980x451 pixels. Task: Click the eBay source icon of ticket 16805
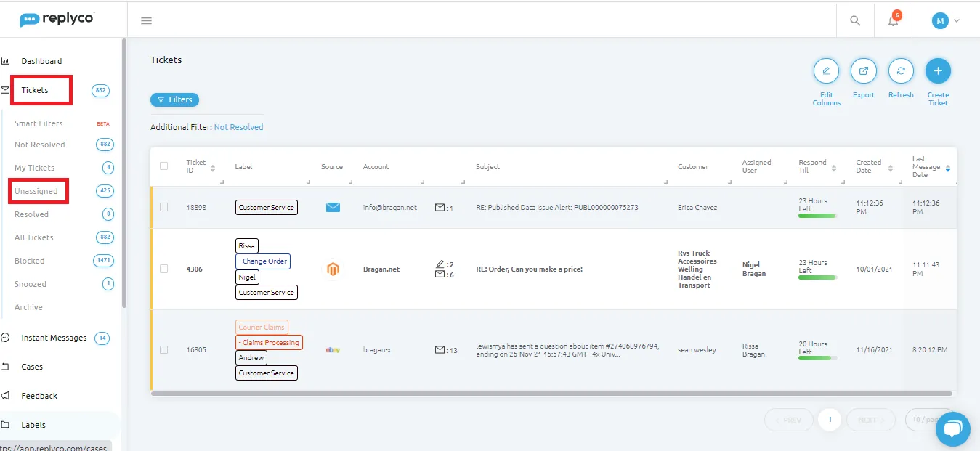click(x=333, y=350)
